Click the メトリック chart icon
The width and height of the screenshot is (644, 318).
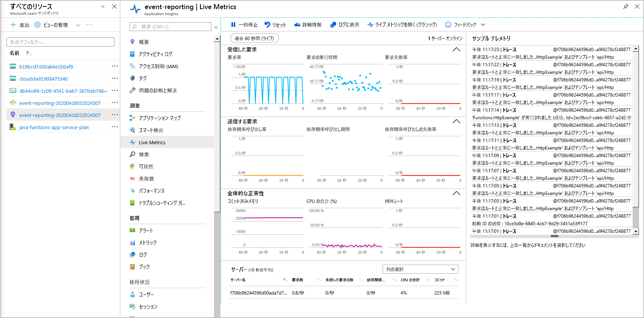click(x=132, y=243)
